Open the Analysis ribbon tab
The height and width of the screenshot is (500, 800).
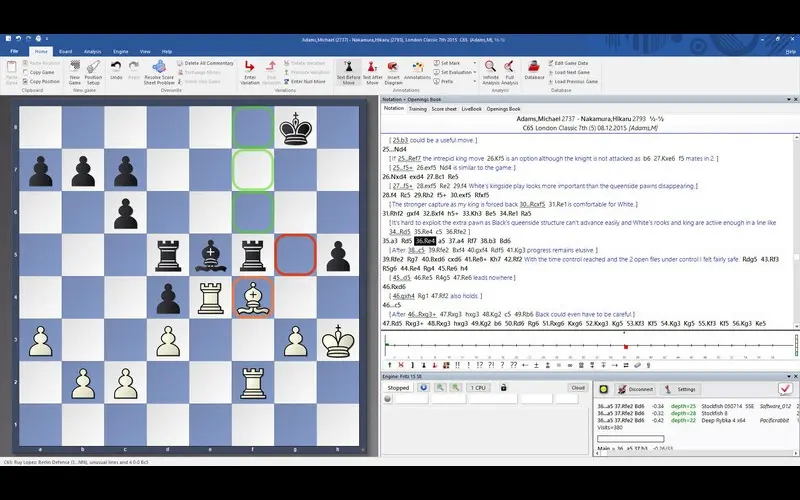93,50
